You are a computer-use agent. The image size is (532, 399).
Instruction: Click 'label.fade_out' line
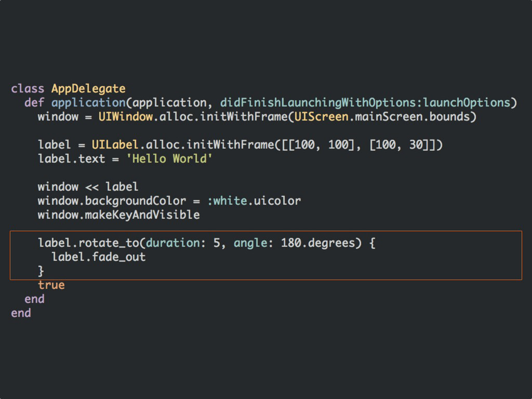(98, 257)
